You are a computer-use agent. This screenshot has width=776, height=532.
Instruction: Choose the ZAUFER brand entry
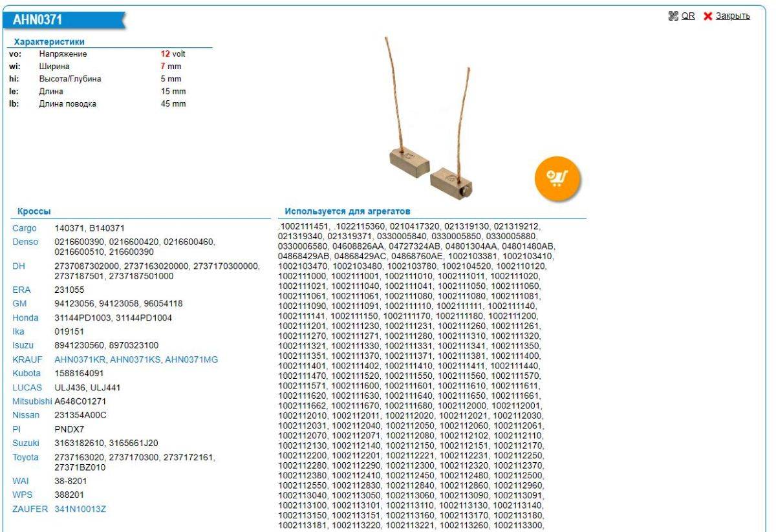30,509
